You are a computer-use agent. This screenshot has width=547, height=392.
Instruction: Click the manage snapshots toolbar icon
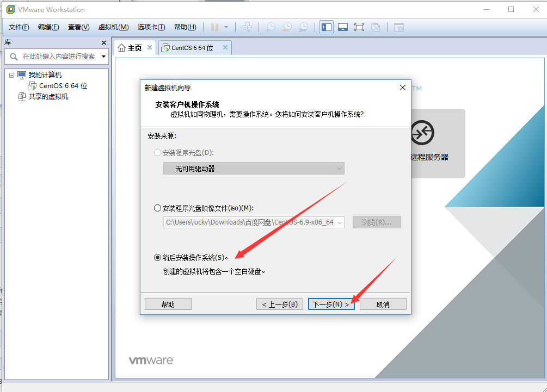[304, 27]
